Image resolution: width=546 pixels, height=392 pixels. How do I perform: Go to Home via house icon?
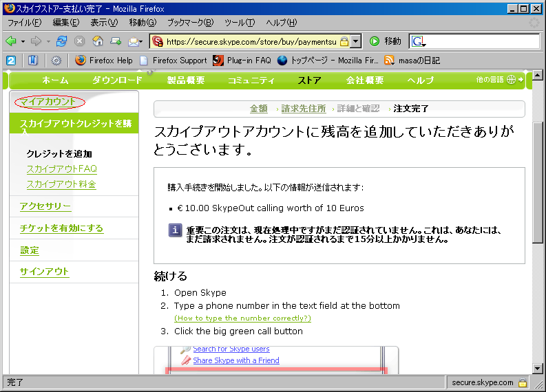coord(98,41)
